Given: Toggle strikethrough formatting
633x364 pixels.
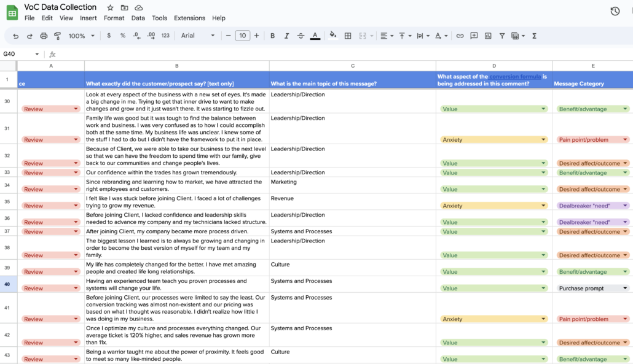Looking at the screenshot, I should point(301,36).
